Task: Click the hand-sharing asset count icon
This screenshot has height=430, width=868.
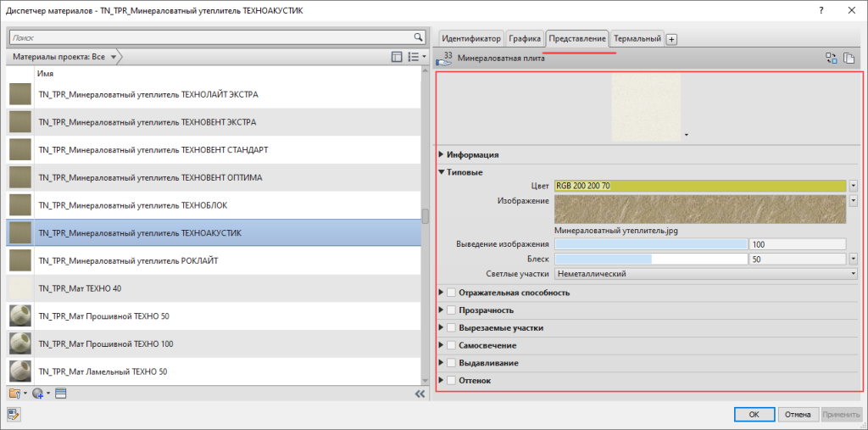Action: (x=444, y=59)
